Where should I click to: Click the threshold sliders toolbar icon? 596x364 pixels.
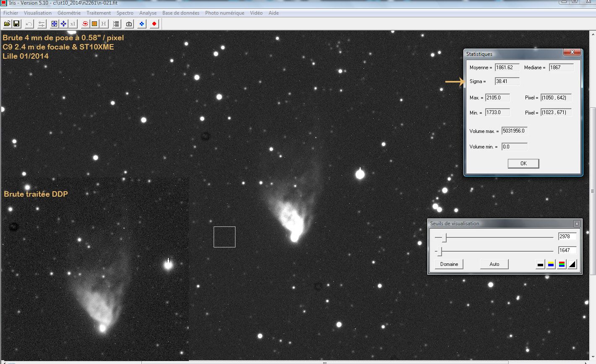click(42, 24)
